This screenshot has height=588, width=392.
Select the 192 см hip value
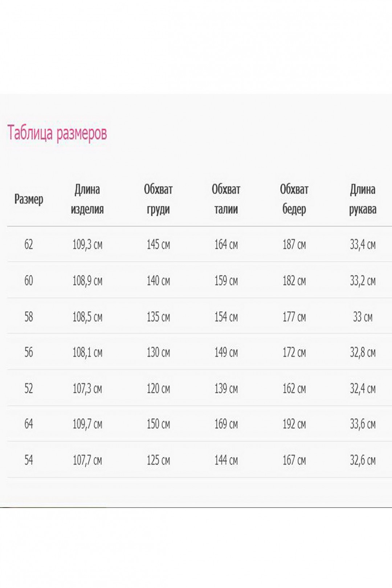[x=294, y=424]
